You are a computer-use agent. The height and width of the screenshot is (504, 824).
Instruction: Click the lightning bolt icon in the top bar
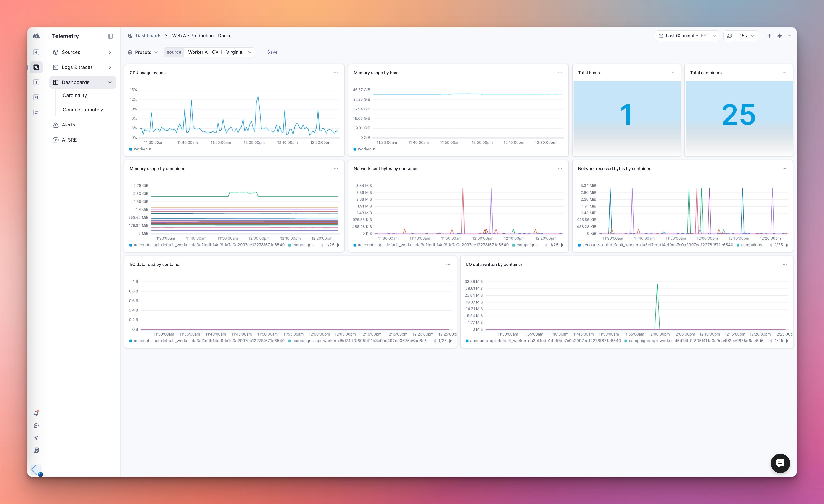(779, 36)
